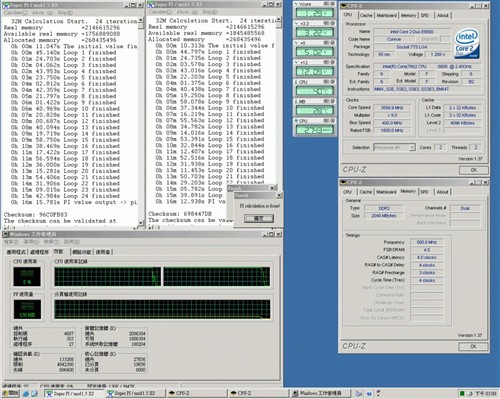Click the round icon on the +5 sensor widget

pyautogui.click(x=332, y=43)
